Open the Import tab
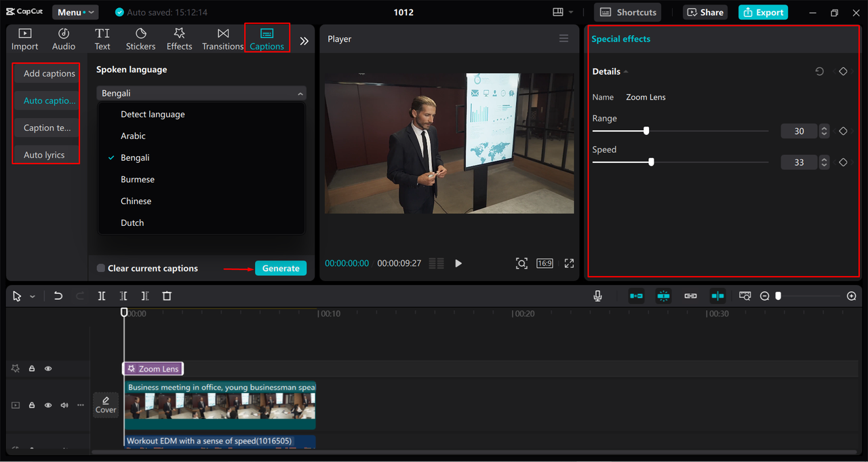Image resolution: width=868 pixels, height=462 pixels. point(24,39)
